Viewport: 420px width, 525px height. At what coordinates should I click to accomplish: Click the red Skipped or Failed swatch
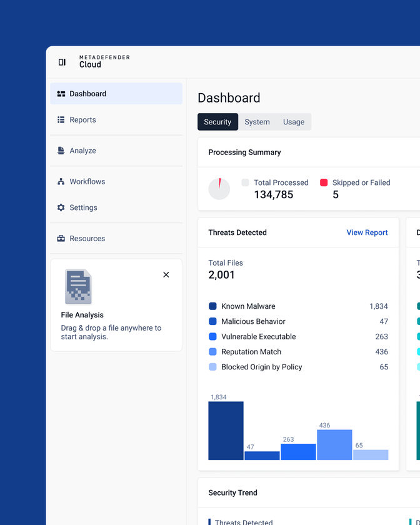[324, 182]
